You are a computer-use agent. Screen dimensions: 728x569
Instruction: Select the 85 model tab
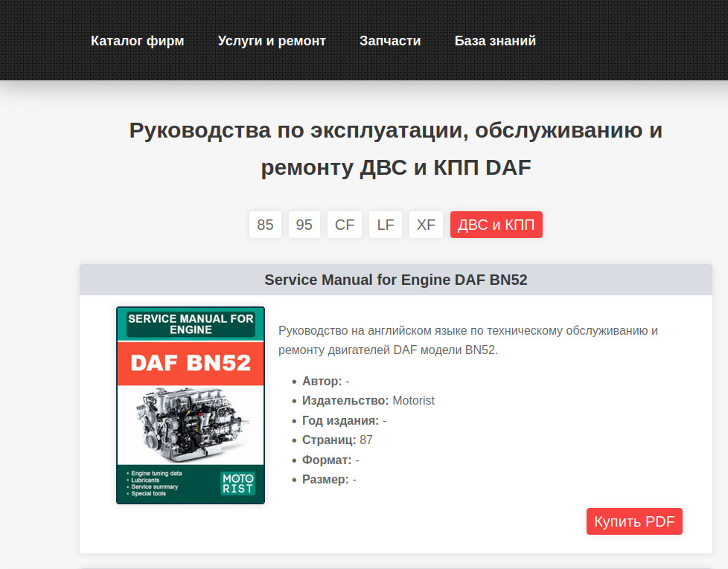pos(265,225)
